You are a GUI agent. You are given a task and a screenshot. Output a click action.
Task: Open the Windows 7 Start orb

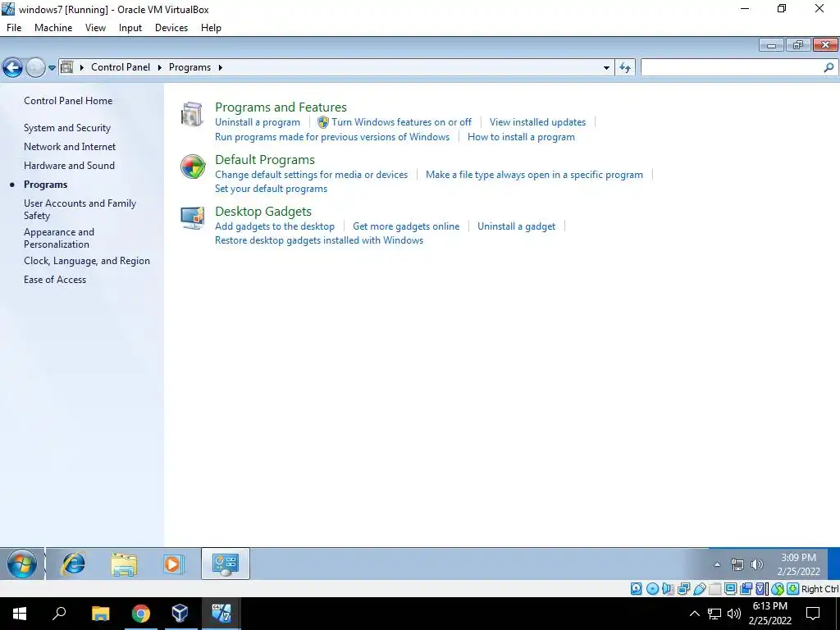pos(22,564)
